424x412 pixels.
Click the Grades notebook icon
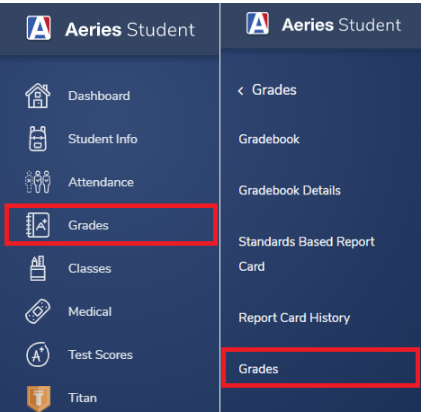coord(38,225)
